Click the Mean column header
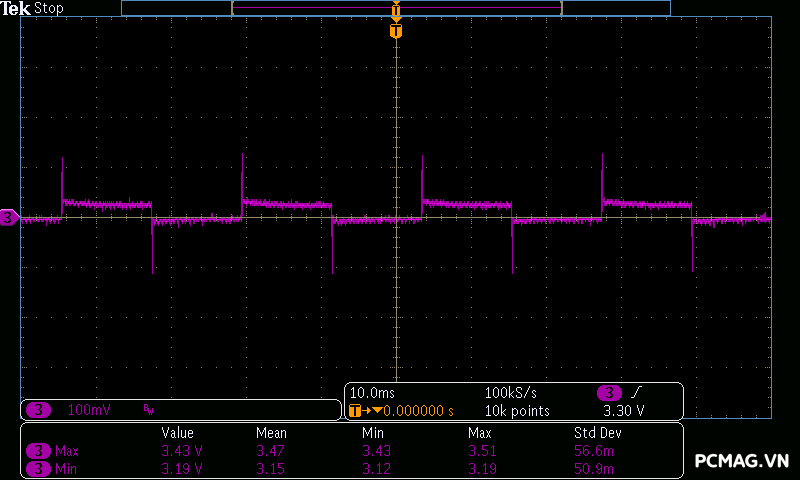Viewport: 800px width, 480px height. 271,433
